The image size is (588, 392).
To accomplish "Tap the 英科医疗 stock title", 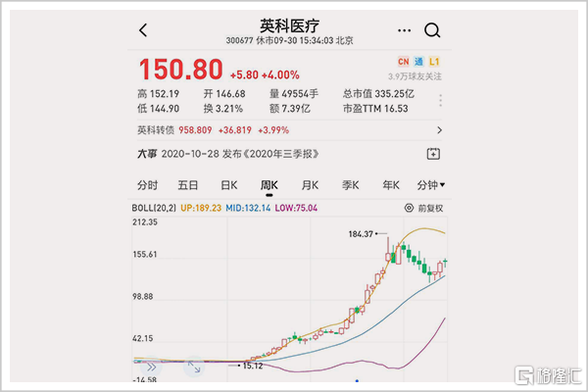I will 289,25.
